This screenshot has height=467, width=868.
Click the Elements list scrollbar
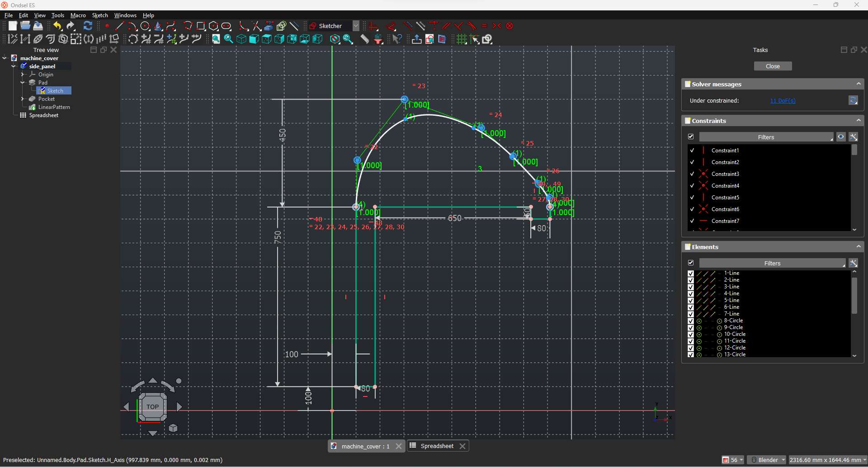pyautogui.click(x=854, y=296)
